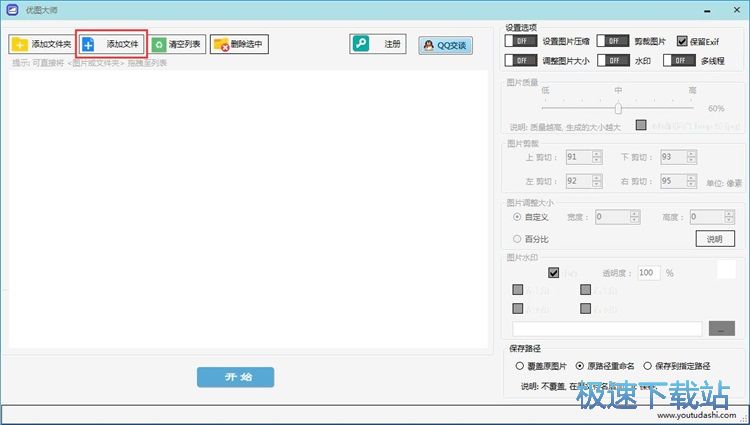Click the key icon on the 注册 button
This screenshot has height=425, width=750.
click(361, 44)
